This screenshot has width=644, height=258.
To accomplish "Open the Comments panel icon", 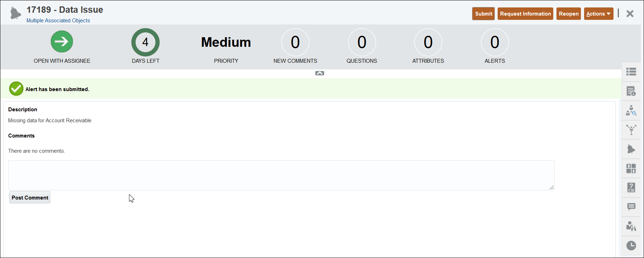I will (632, 207).
